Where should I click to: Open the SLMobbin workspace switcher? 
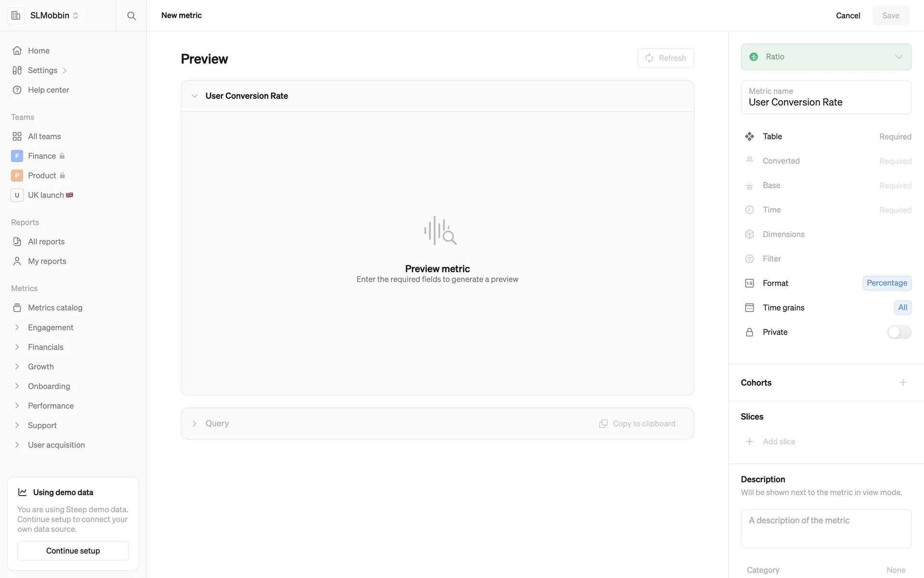[x=54, y=15]
